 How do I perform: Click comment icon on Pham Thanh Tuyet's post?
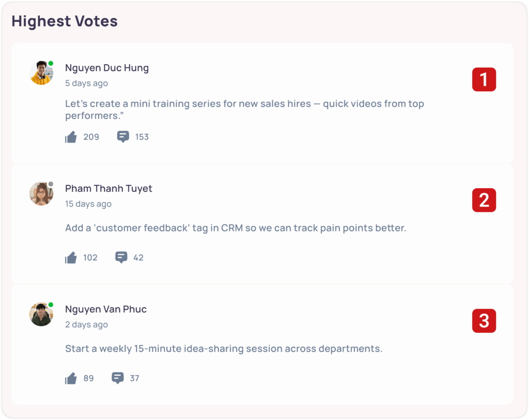coord(121,257)
